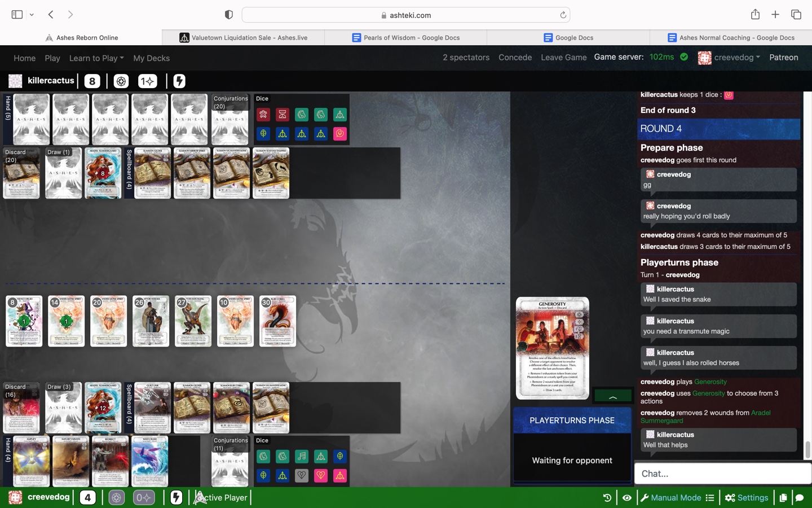Click the chat log scrollbar
812x508 pixels.
coord(807,450)
